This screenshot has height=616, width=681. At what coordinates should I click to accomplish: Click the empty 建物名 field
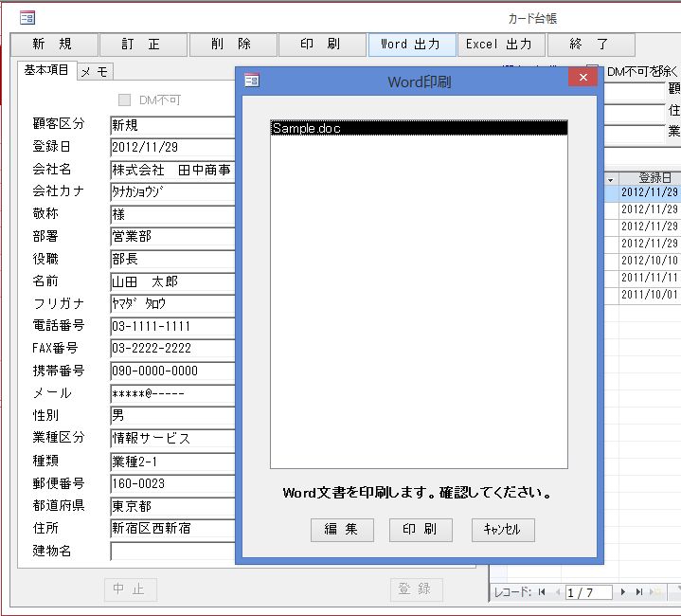point(172,552)
